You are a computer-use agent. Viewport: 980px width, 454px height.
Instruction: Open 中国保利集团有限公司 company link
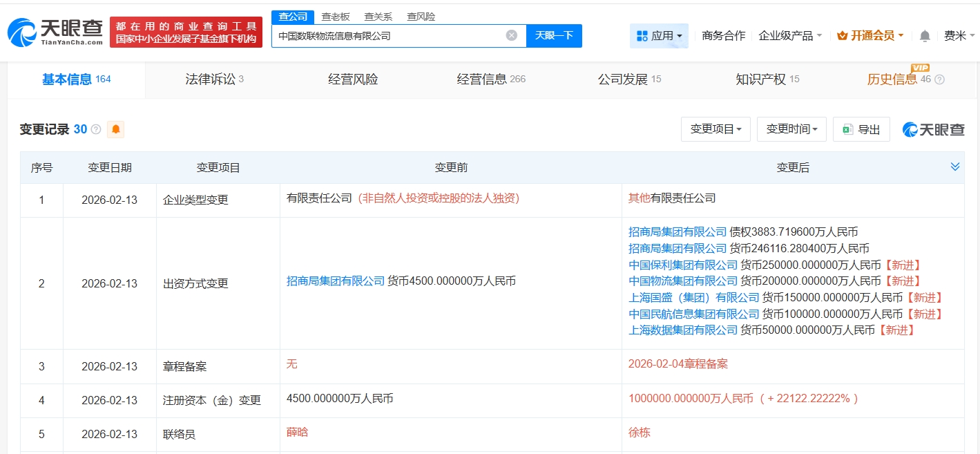click(682, 265)
